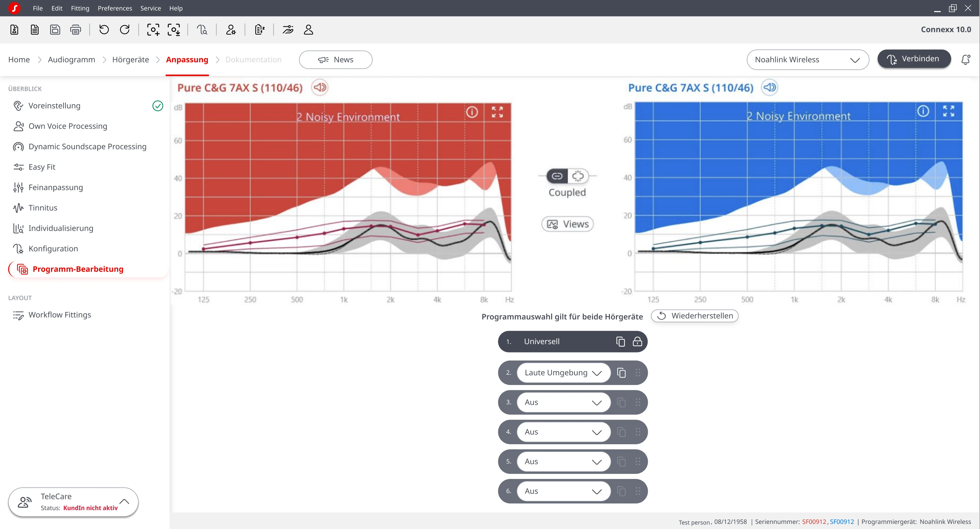
Task: Go to the Home breadcrumb
Action: pos(19,60)
